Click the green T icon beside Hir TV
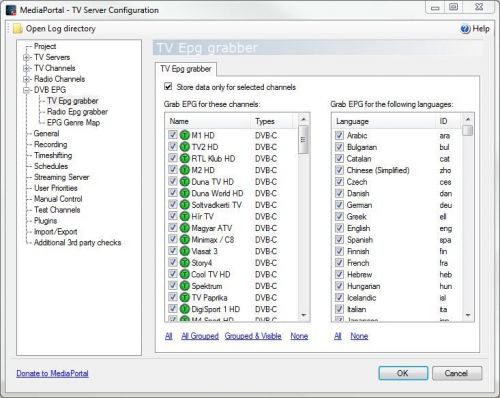 [x=185, y=216]
